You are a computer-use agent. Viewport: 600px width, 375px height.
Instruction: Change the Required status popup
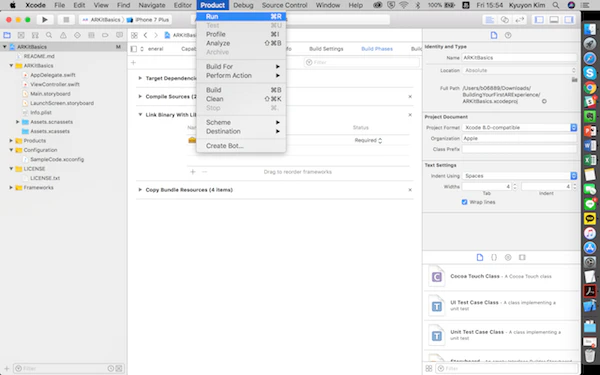(368, 140)
